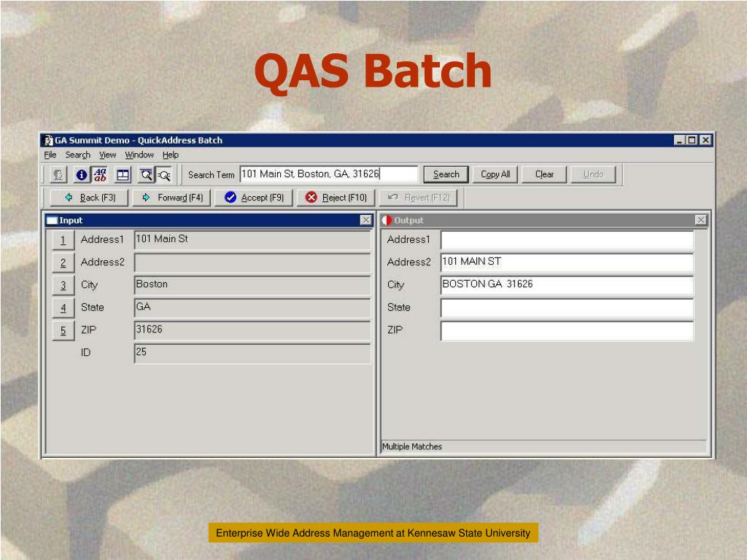Click the 'Multiple Matches' status text
747x560 pixels.
pyautogui.click(x=412, y=447)
